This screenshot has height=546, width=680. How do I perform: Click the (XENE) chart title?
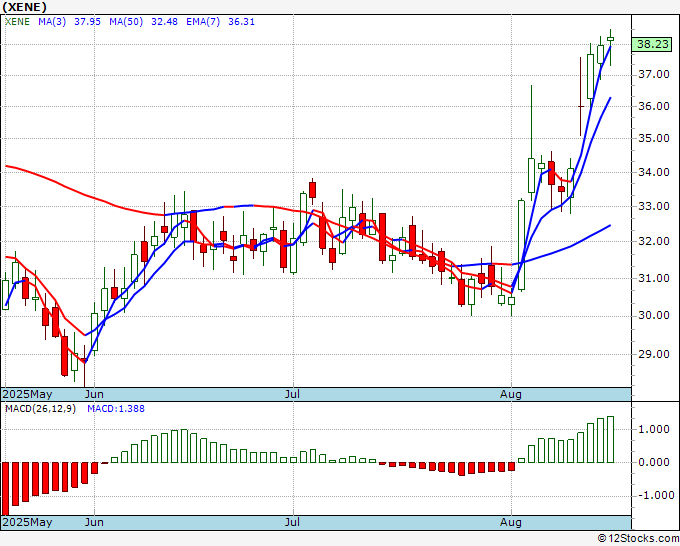pos(24,7)
